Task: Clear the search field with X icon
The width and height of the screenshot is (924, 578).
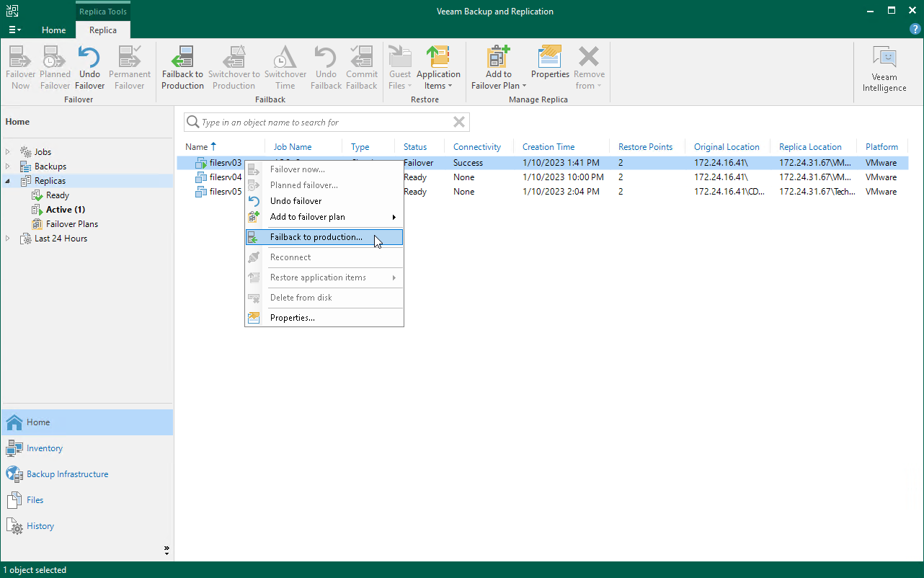Action: click(459, 123)
